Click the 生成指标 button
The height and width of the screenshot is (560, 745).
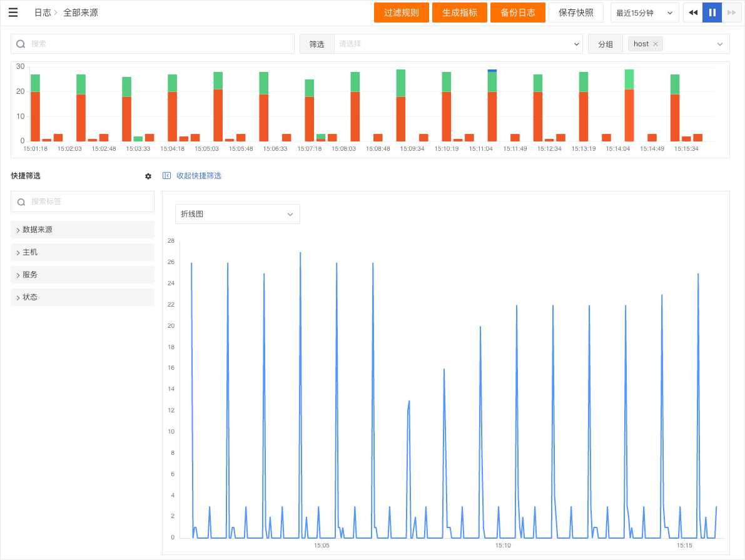[x=460, y=13]
